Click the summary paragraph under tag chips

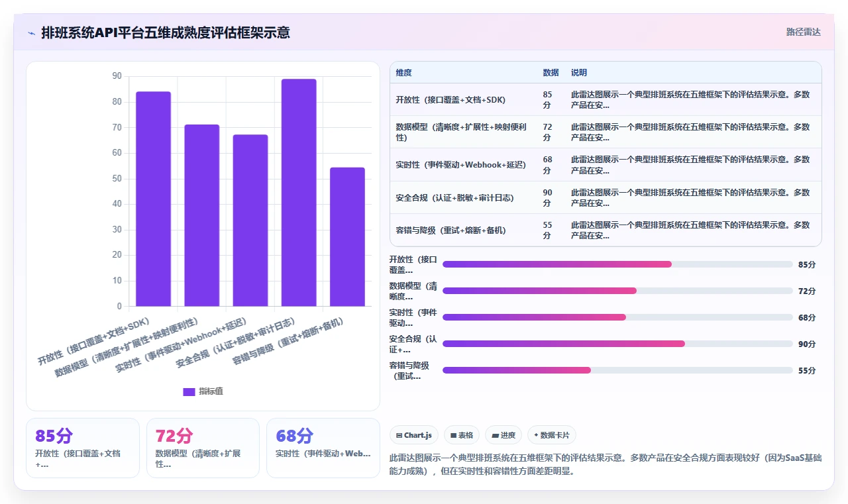click(606, 465)
